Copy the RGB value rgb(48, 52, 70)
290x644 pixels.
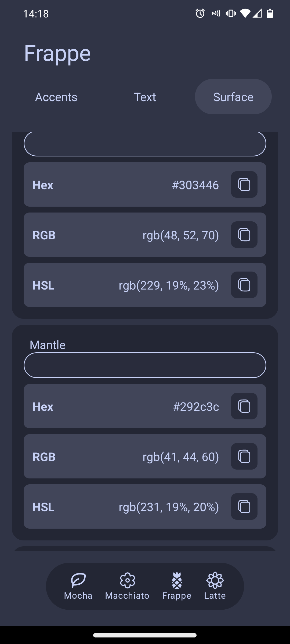pos(244,235)
